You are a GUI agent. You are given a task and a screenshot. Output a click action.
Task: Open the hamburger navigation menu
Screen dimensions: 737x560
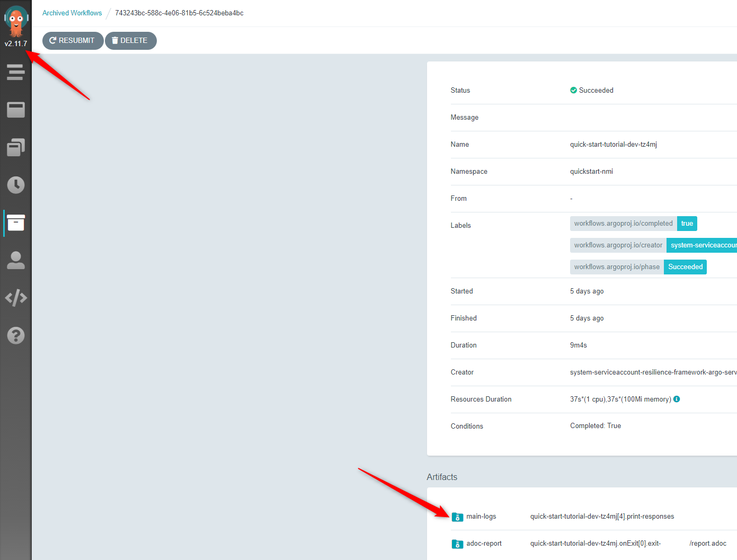pos(15,72)
